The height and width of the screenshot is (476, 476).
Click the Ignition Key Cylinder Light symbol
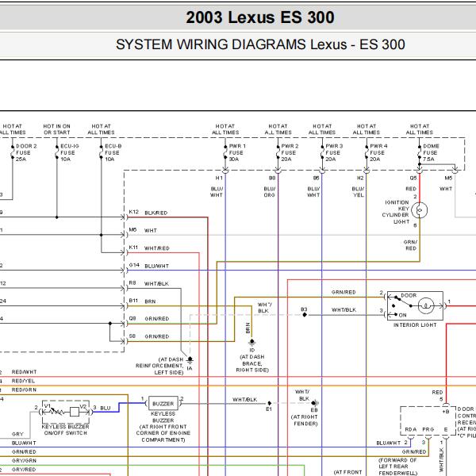(419, 210)
